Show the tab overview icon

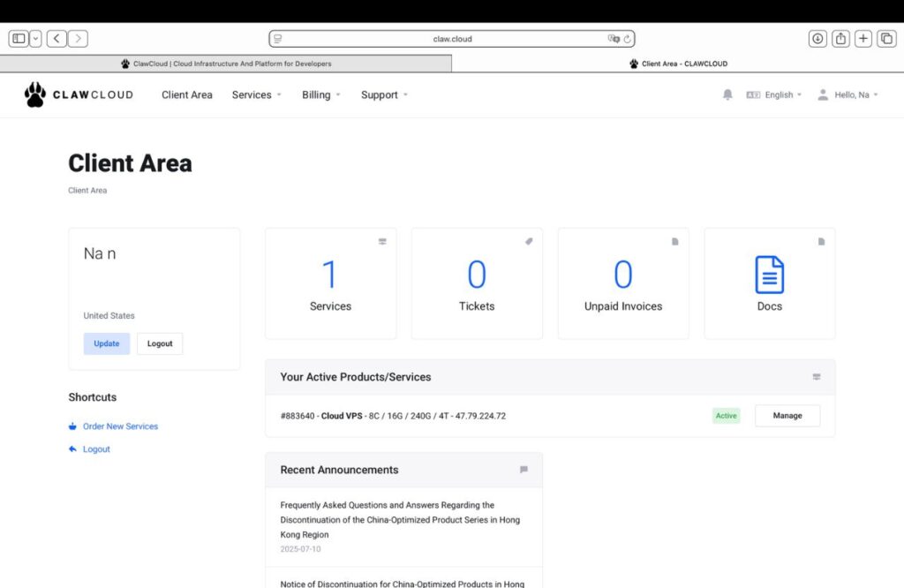885,39
